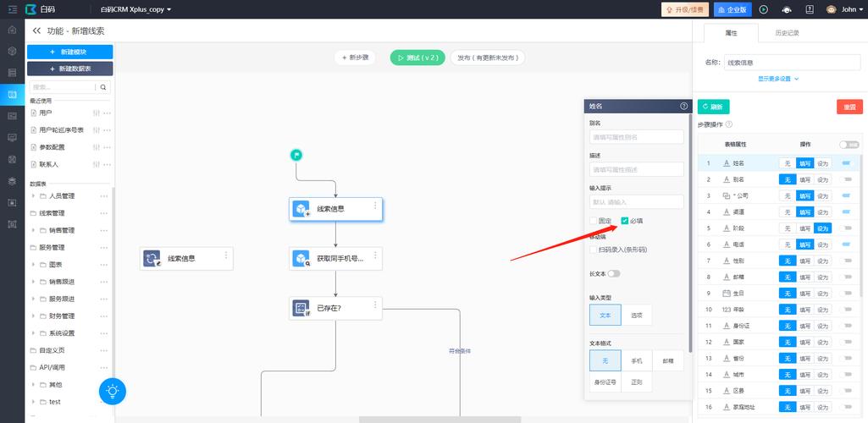The image size is (868, 423).
Task: Expand the 人员管理 folder
Action: [33, 196]
